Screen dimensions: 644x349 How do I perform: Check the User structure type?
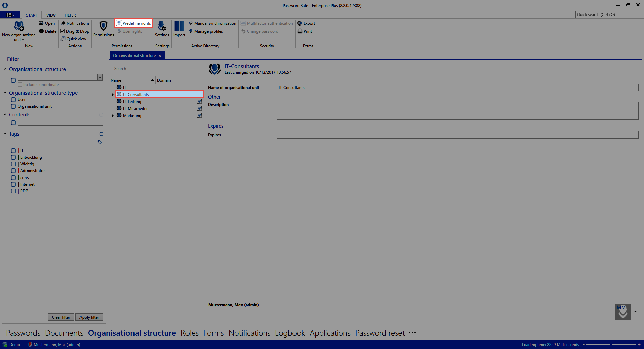[x=13, y=100]
